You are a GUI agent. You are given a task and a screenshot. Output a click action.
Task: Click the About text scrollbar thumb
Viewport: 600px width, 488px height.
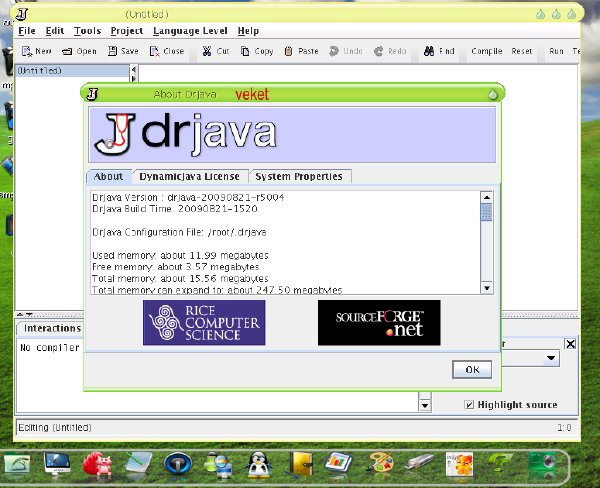tap(486, 212)
